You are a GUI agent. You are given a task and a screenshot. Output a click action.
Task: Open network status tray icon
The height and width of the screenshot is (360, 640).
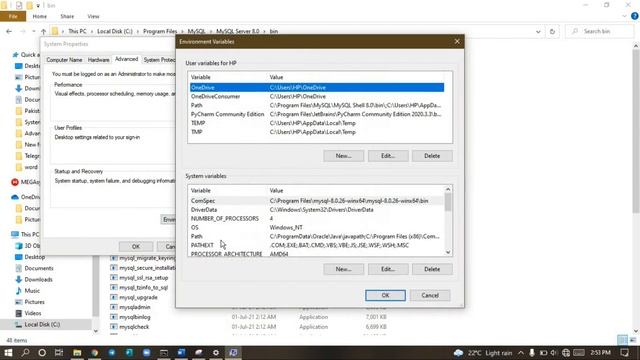tap(566, 353)
